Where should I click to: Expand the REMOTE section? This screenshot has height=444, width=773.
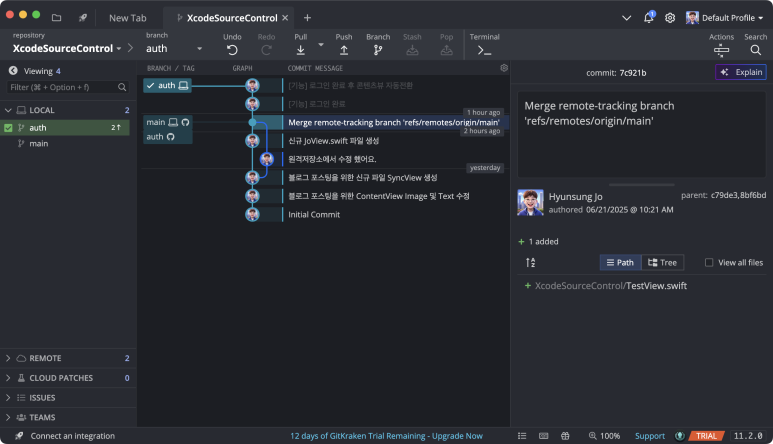pos(8,358)
